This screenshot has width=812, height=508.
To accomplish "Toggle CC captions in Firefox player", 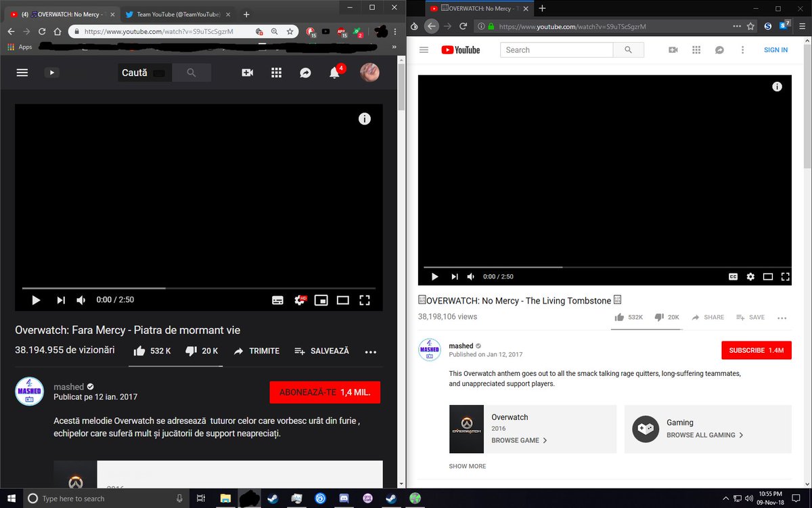I will [733, 276].
